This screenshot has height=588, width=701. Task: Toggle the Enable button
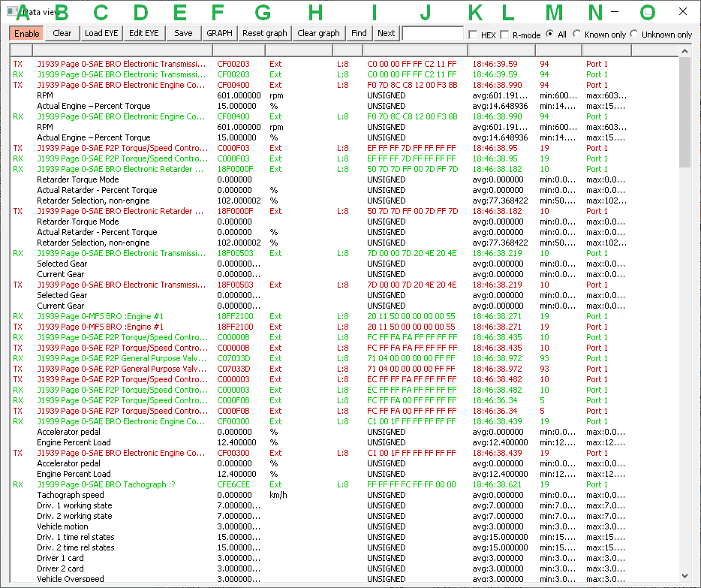[27, 34]
